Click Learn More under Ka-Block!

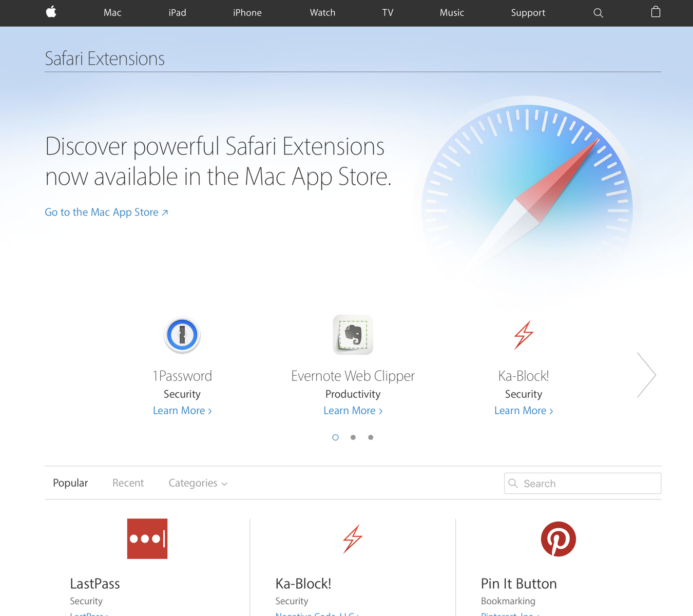pyautogui.click(x=524, y=411)
